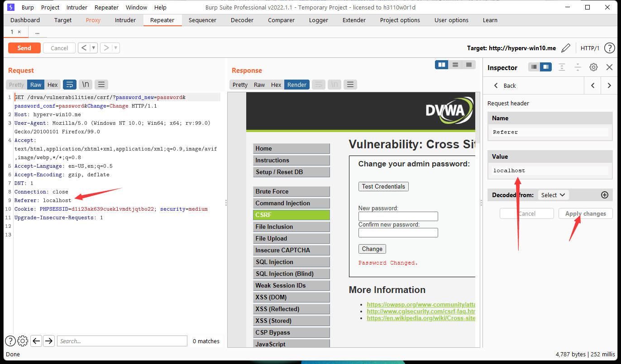
Task: Switch Response view to Render
Action: (x=297, y=85)
